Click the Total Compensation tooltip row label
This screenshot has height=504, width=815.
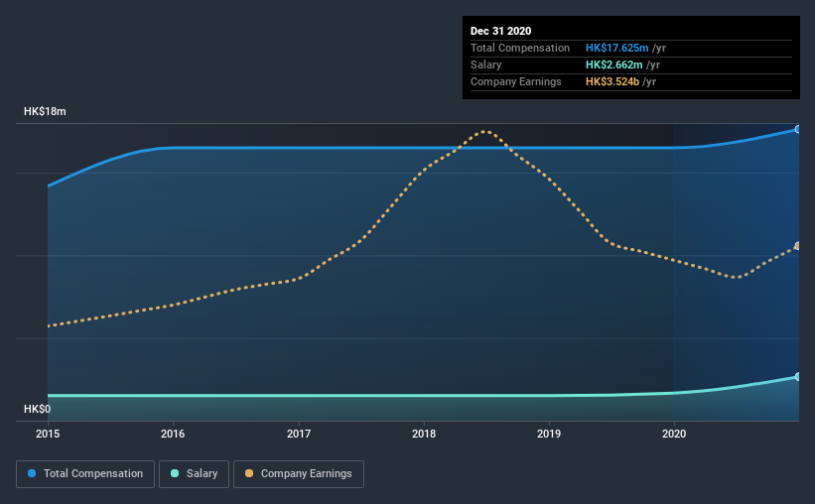coord(520,48)
